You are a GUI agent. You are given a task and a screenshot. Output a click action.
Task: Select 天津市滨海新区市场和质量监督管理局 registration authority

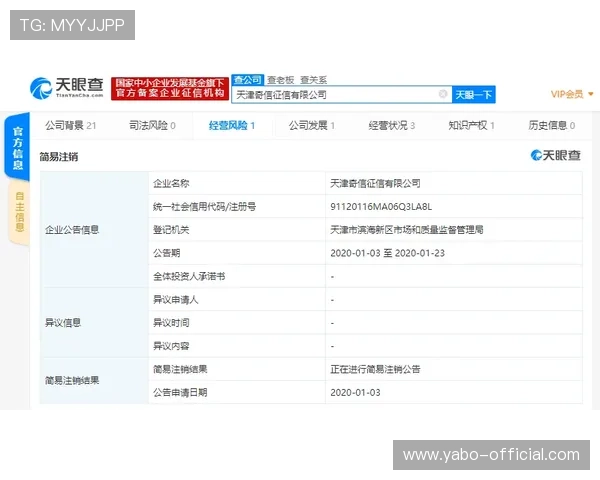coord(407,230)
